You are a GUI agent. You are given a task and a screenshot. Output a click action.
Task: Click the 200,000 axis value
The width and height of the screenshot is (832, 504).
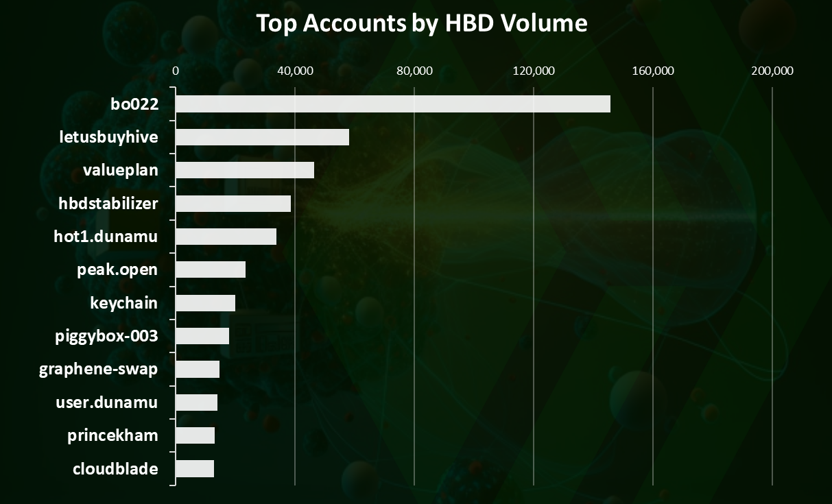772,71
